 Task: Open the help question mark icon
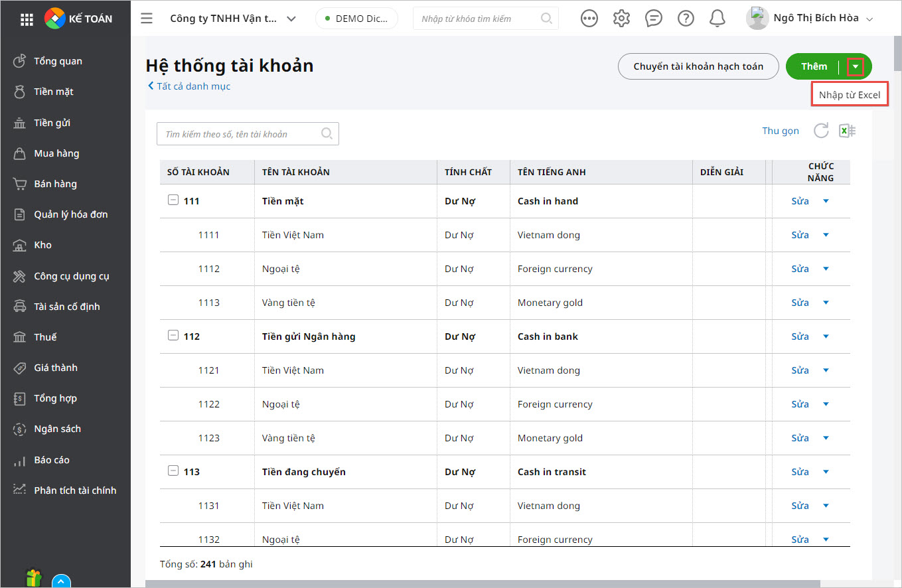(x=685, y=19)
